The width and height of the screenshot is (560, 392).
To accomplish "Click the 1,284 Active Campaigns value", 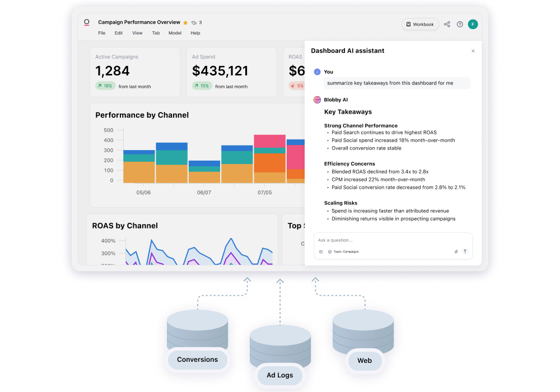I will point(113,71).
